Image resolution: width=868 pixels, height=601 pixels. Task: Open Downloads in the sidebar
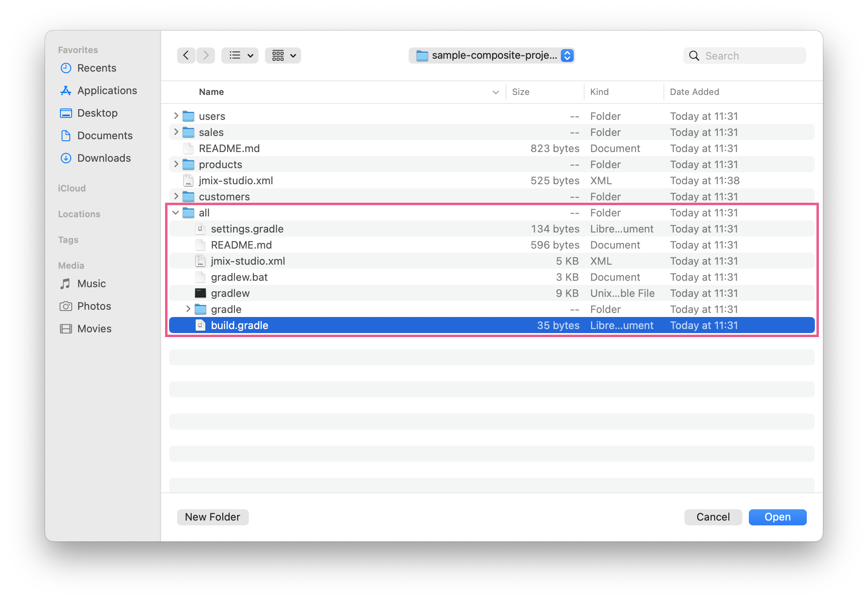[x=103, y=158]
